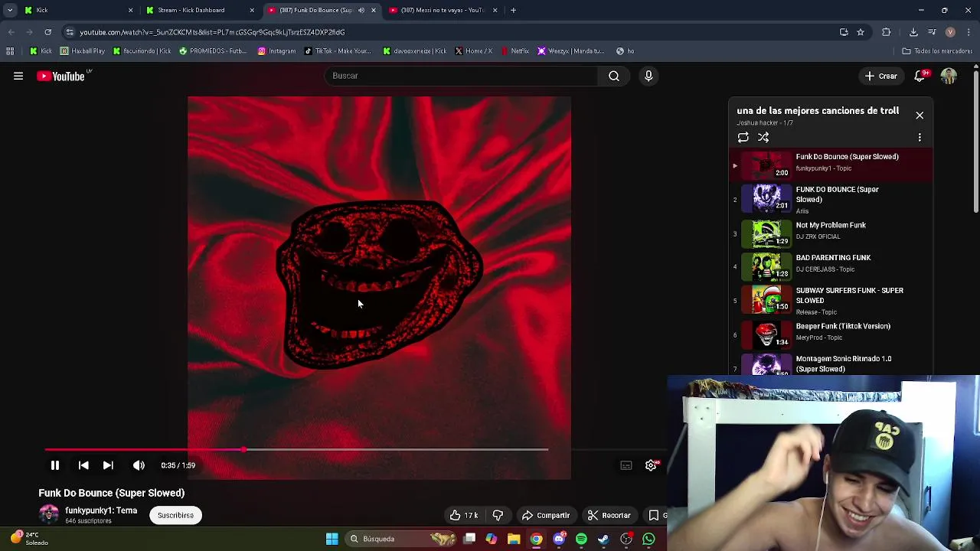Open the browser extensions puzzle icon

[x=887, y=32]
